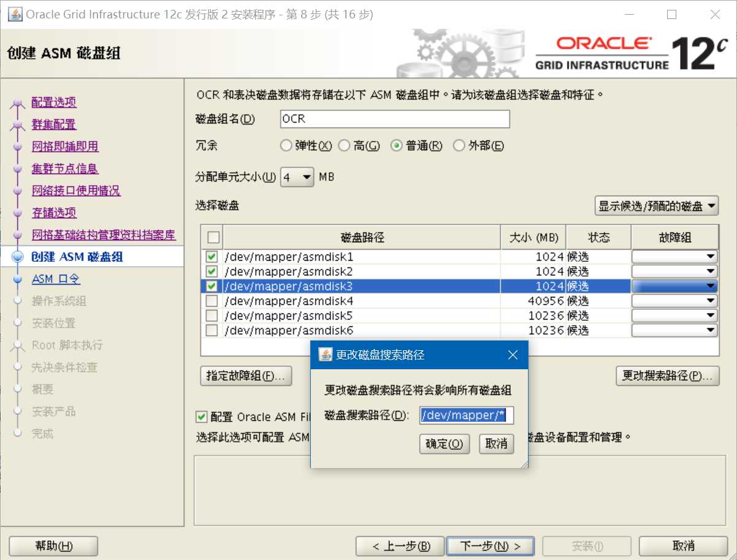737x560 pixels.
Task: Open the failure group dropdown for asmdisk2
Action: pos(674,271)
